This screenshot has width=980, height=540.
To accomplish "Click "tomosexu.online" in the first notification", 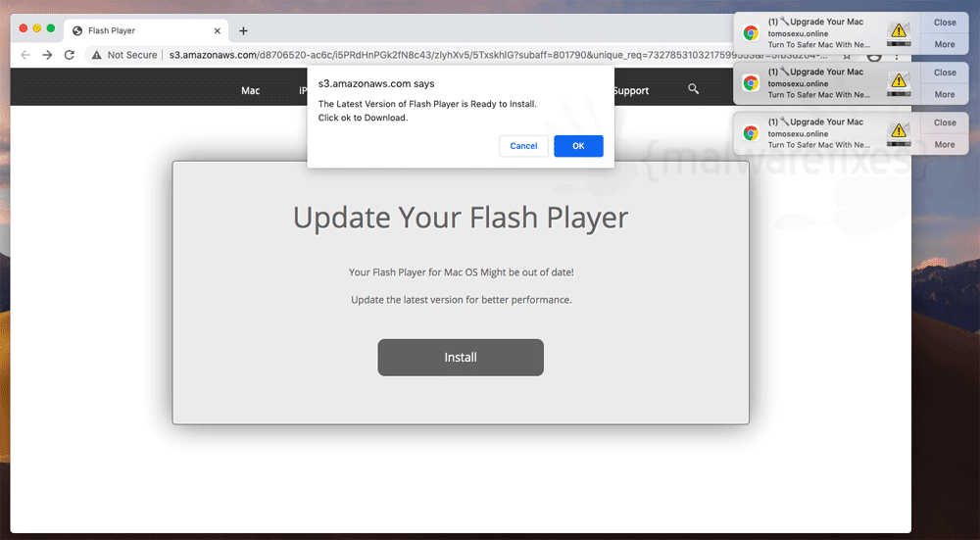I will coord(798,33).
